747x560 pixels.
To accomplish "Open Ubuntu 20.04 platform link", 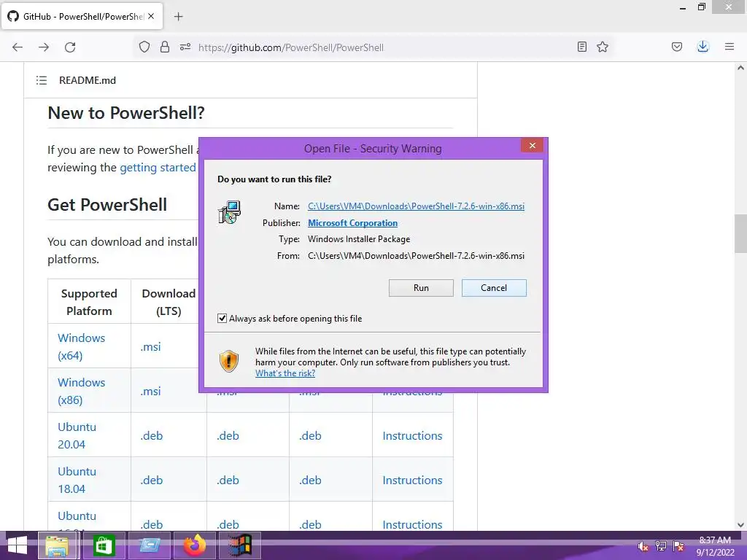I will 77,435.
